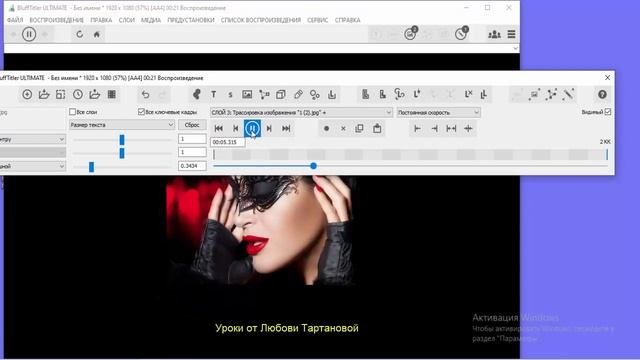The width and height of the screenshot is (640, 360).
Task: Open the hamburger menu in the main window
Action: click(511, 34)
